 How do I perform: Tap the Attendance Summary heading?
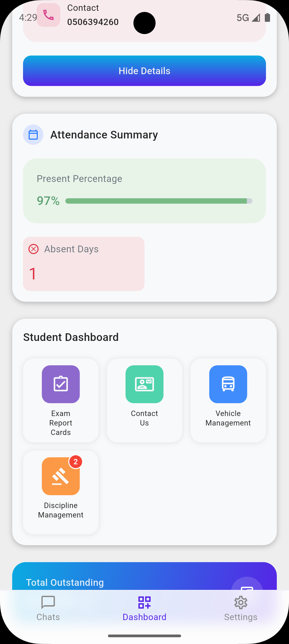pyautogui.click(x=104, y=135)
